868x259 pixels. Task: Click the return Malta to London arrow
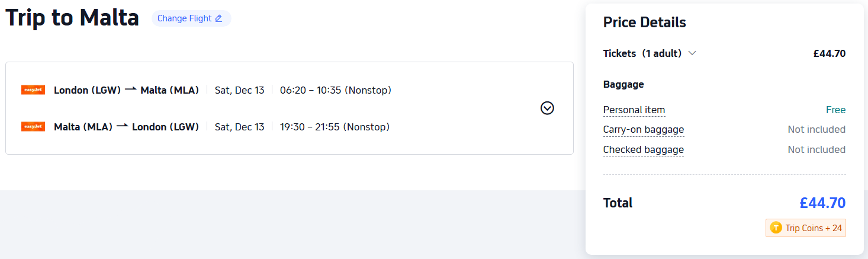(122, 126)
